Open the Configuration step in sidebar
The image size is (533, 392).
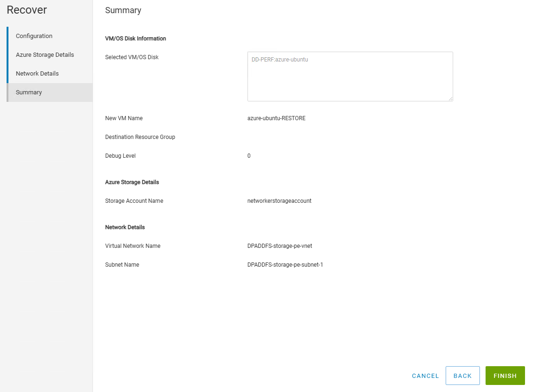34,36
